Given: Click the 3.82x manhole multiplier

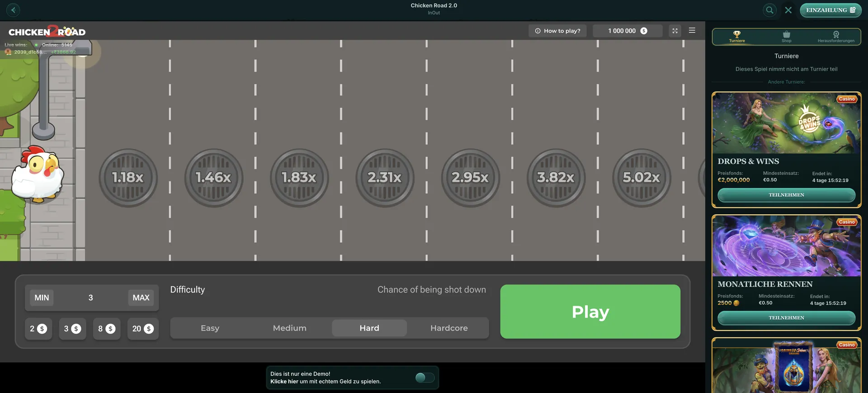Looking at the screenshot, I should tap(556, 178).
